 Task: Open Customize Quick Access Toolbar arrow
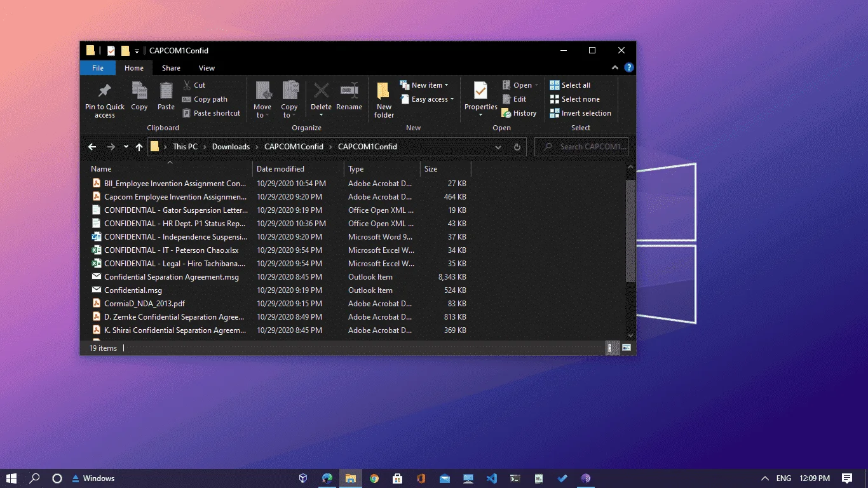[137, 51]
